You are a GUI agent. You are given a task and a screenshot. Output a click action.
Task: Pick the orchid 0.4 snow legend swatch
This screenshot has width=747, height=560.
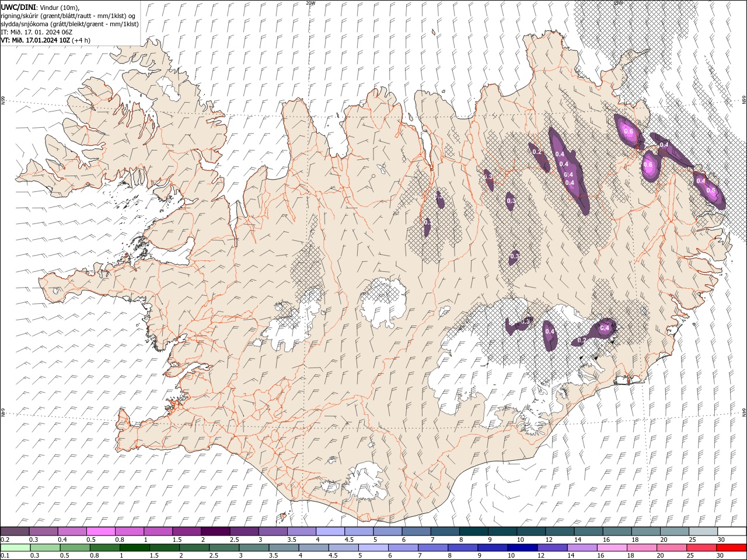72,531
